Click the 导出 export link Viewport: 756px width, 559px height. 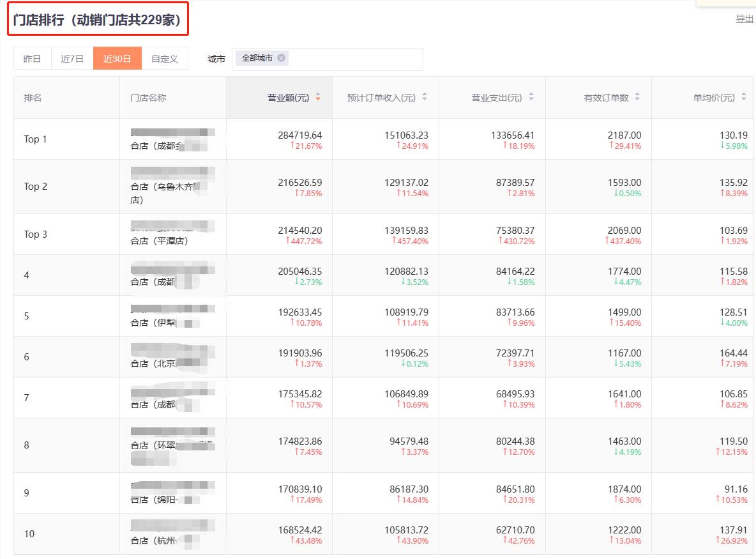click(745, 19)
